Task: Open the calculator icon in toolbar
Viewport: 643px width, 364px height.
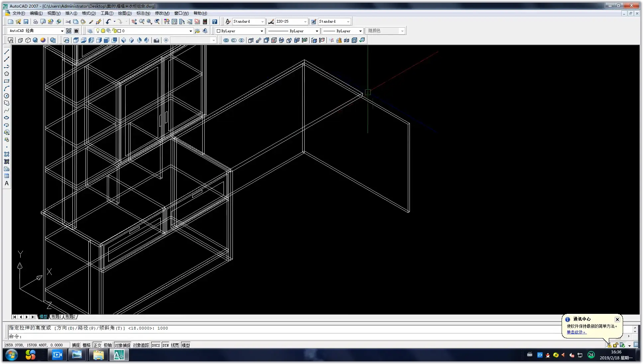Action: (205, 22)
